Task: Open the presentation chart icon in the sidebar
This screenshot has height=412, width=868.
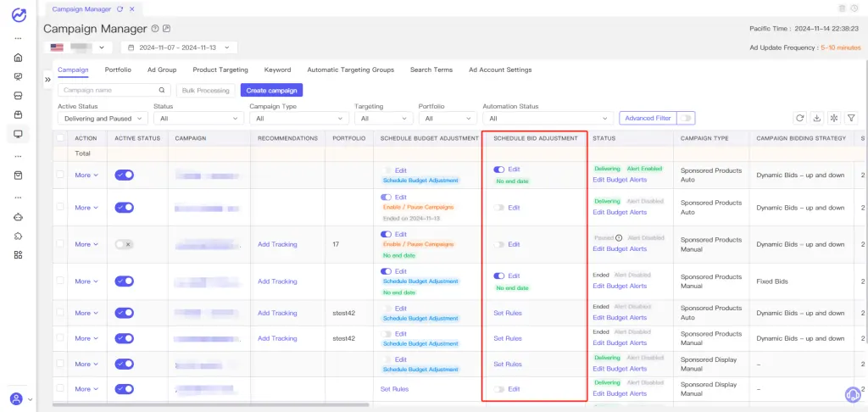Action: click(19, 77)
